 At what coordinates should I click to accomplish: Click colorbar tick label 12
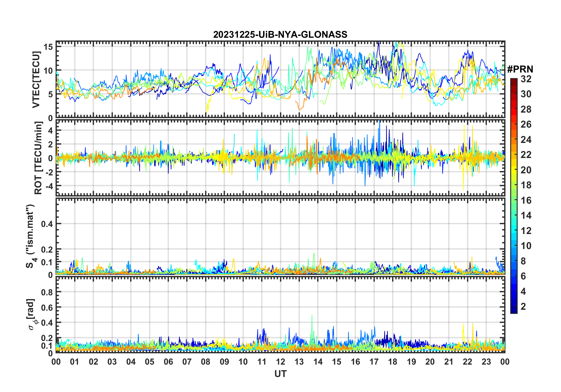[x=526, y=231]
